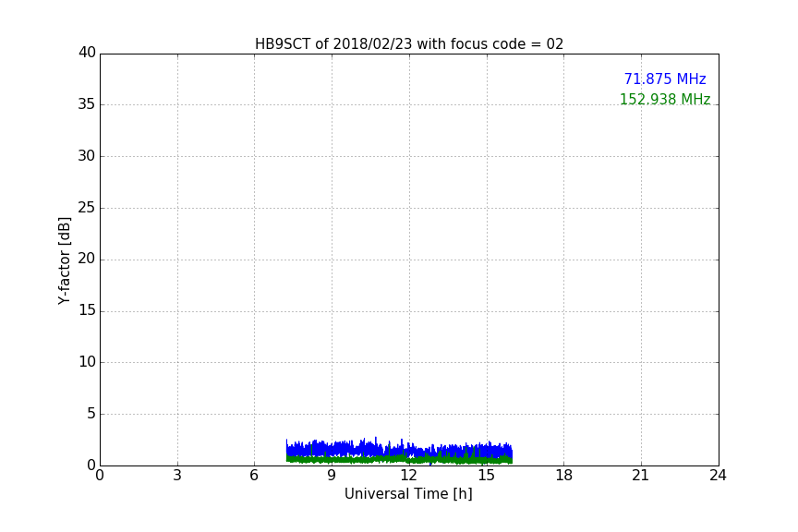Click the Y-factor [dB] axis label
The image size is (798, 532).
64,260
